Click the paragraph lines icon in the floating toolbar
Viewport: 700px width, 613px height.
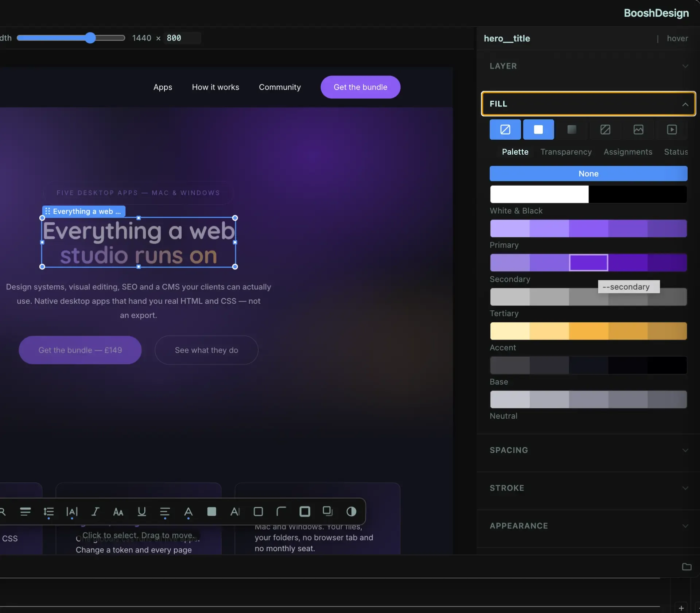point(25,512)
